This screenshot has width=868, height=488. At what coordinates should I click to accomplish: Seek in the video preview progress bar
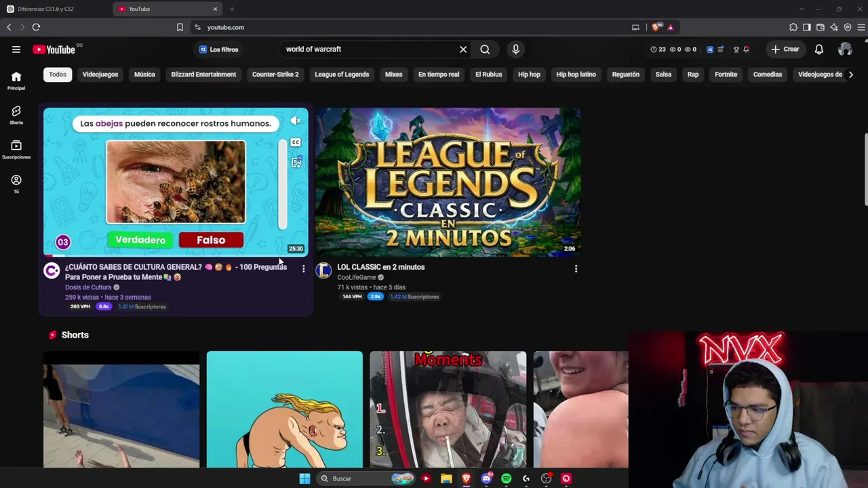(x=176, y=256)
